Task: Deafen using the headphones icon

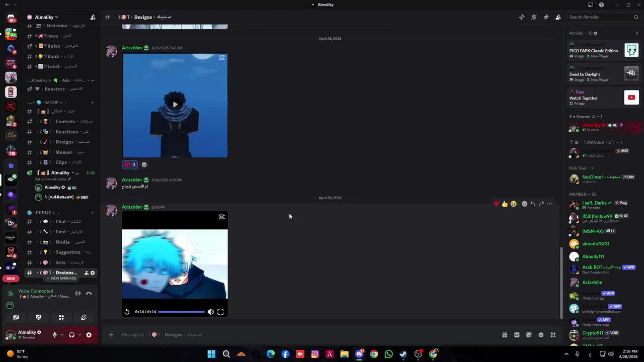Action: click(71, 335)
